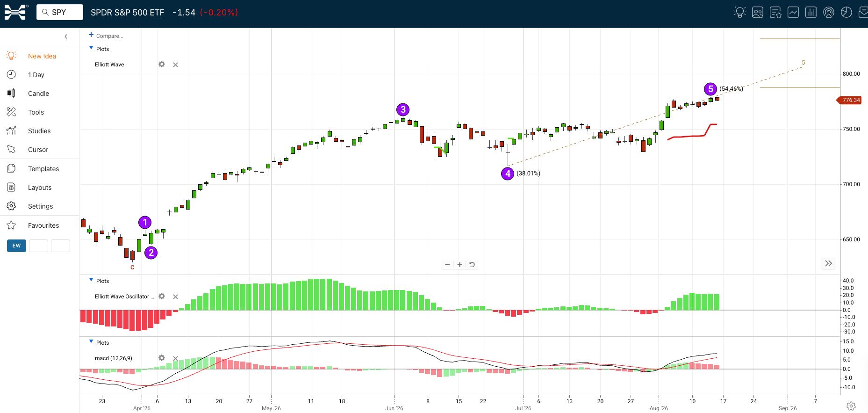Open macd (12,26,9) settings gear
This screenshot has height=413, width=868.
(162, 358)
